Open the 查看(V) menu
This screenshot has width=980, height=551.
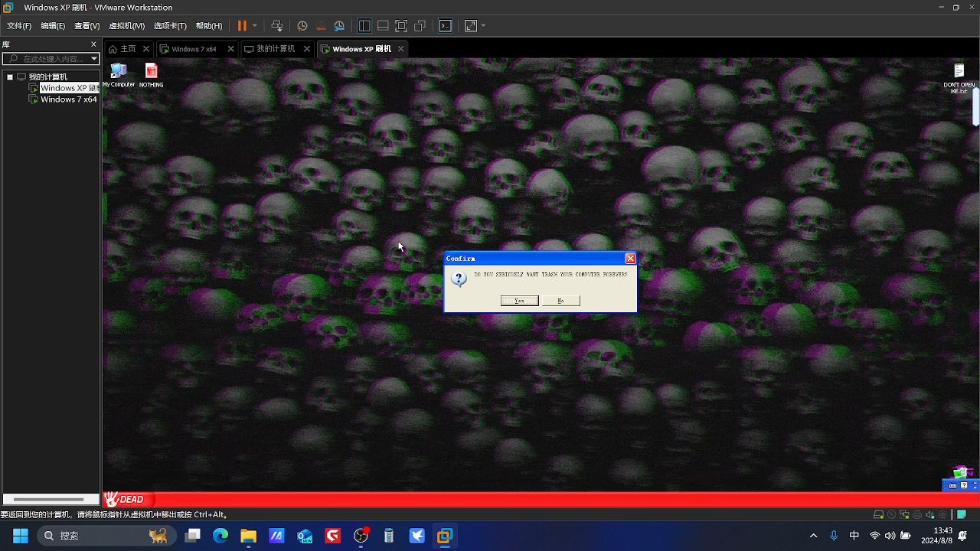[x=87, y=26]
